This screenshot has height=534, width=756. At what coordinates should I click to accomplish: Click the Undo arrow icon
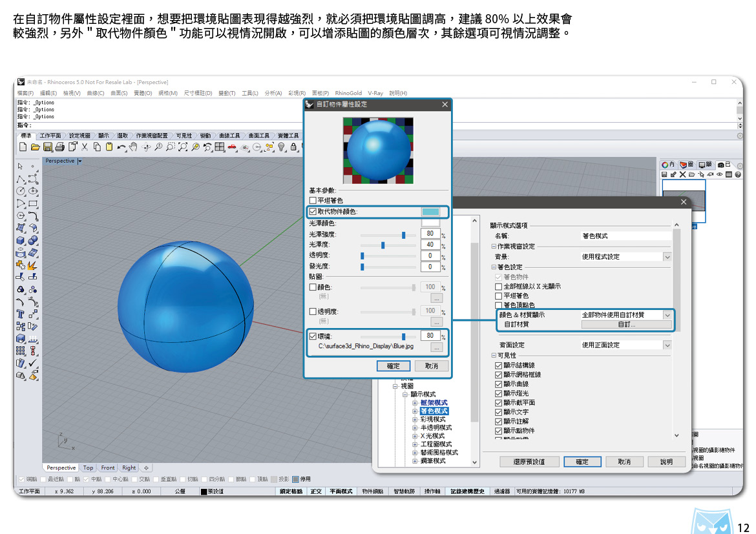pos(121,147)
